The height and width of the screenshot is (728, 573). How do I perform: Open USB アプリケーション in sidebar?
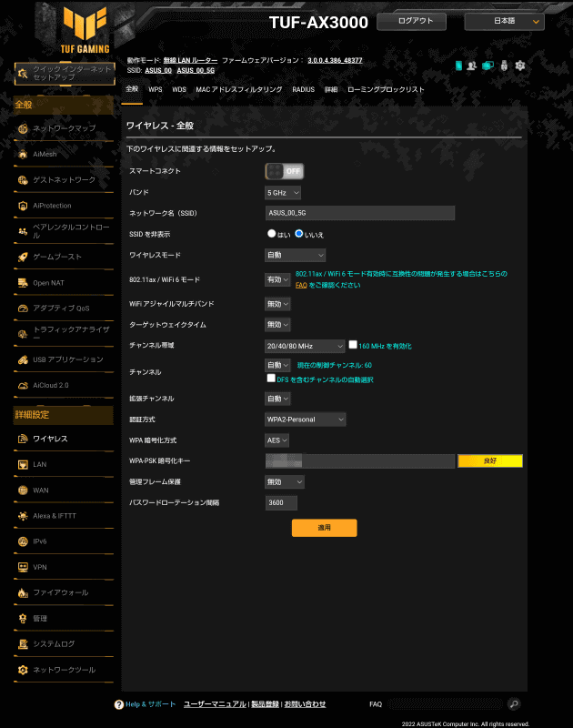(64, 359)
